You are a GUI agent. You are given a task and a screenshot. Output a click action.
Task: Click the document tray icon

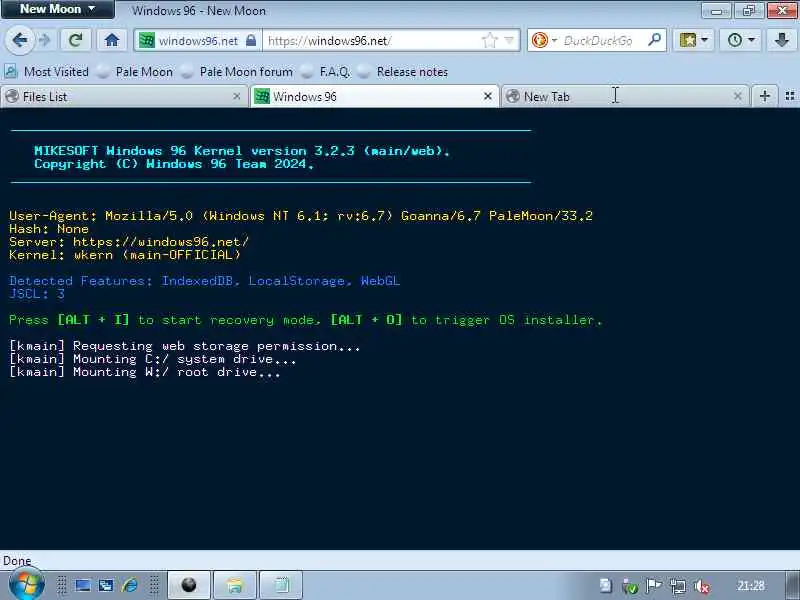pyautogui.click(x=606, y=586)
